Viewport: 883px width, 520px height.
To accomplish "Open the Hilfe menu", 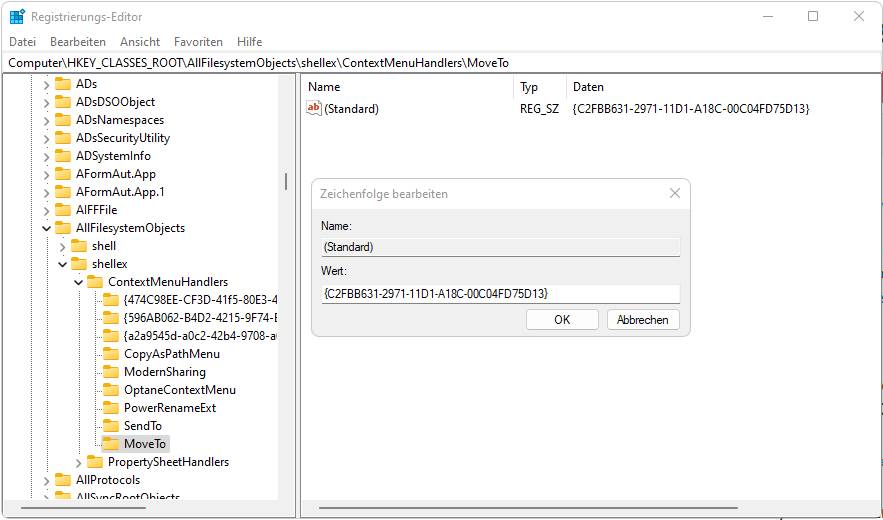I will 249,42.
